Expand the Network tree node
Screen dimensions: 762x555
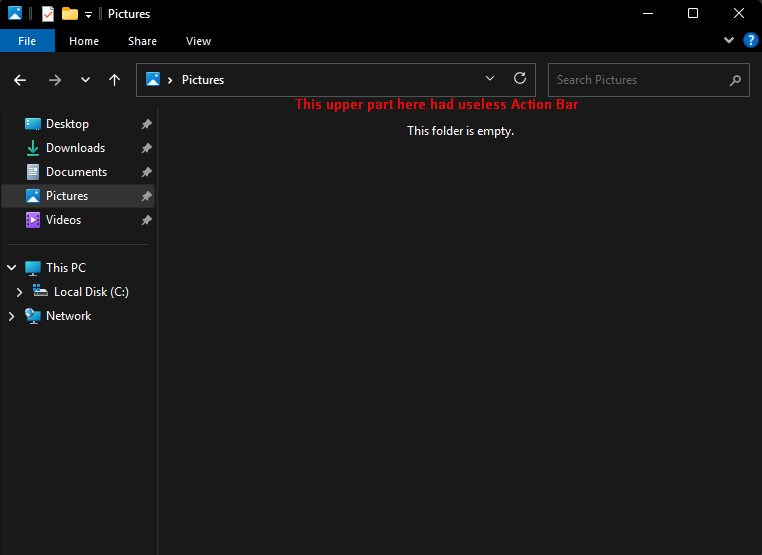tap(12, 316)
